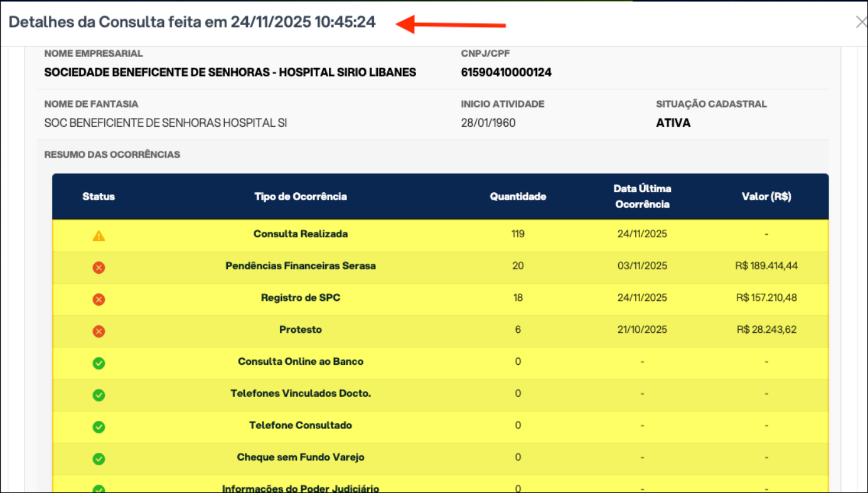Click green check for Telefones Vinculados Docto.
Viewport: 868px width, 493px height.
tap(99, 395)
